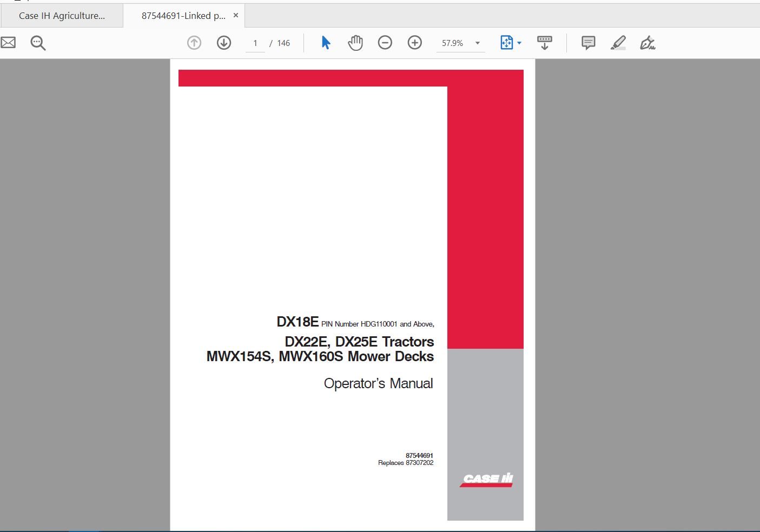760x532 pixels.
Task: Click the 57.9% zoom level field
Action: tap(453, 43)
